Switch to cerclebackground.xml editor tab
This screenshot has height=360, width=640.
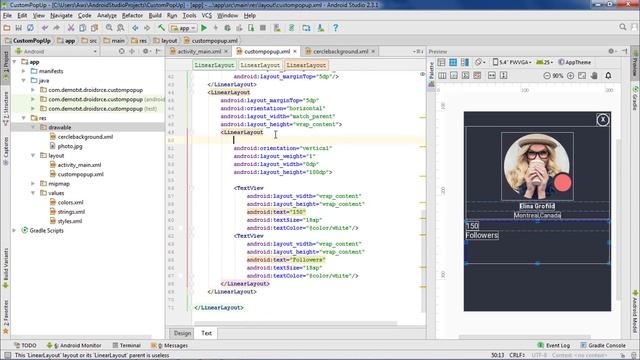click(x=341, y=51)
